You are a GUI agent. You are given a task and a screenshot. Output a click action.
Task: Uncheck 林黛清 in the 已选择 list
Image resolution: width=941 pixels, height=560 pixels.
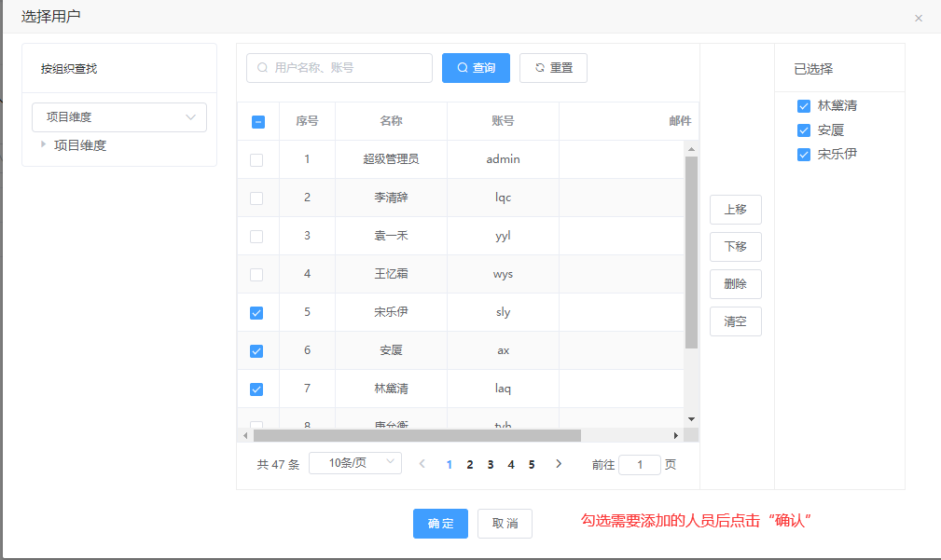[803, 106]
